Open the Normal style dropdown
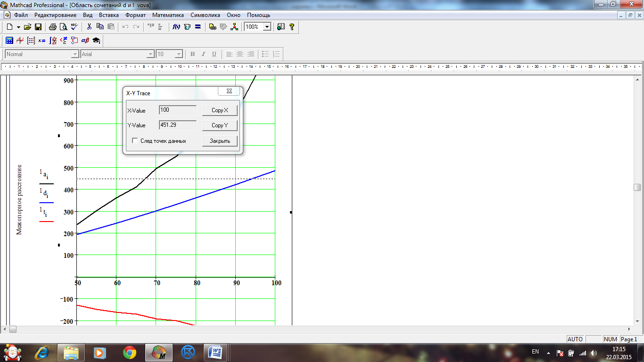 point(74,54)
